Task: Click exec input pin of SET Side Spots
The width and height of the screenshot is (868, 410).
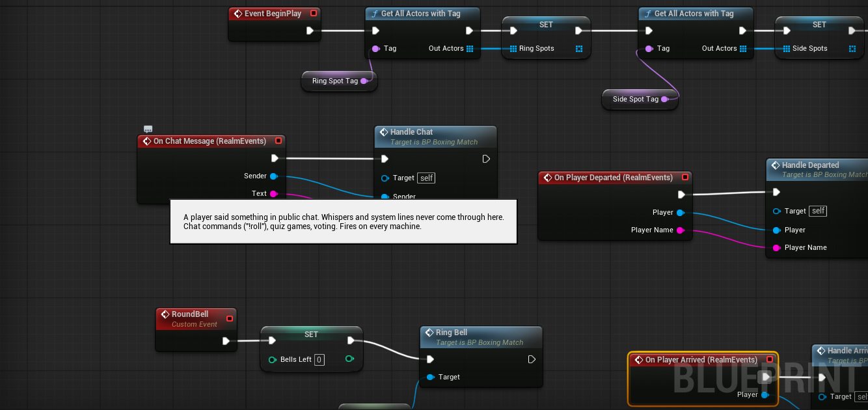Action: (x=787, y=31)
